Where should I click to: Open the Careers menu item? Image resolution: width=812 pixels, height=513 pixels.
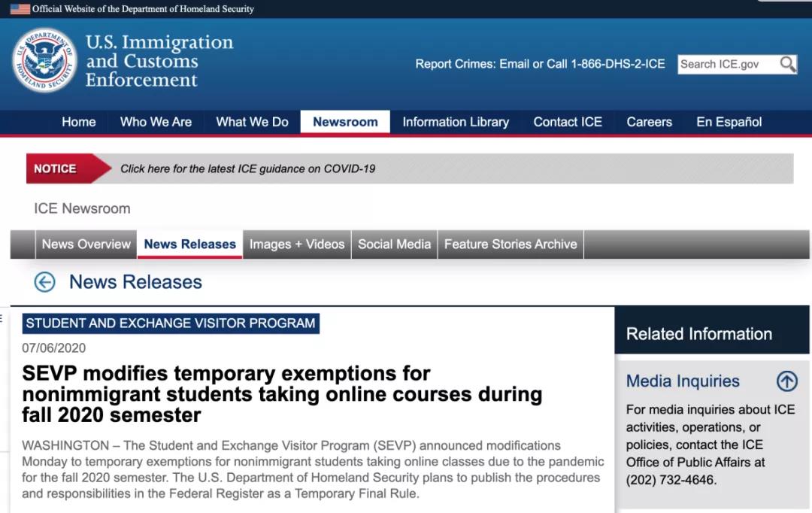coord(649,122)
